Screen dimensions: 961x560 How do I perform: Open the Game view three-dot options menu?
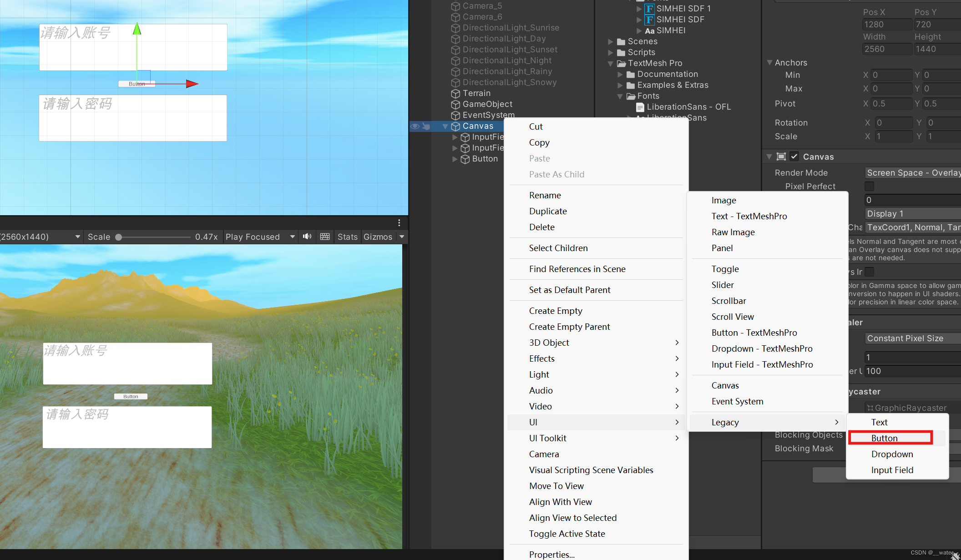click(399, 222)
